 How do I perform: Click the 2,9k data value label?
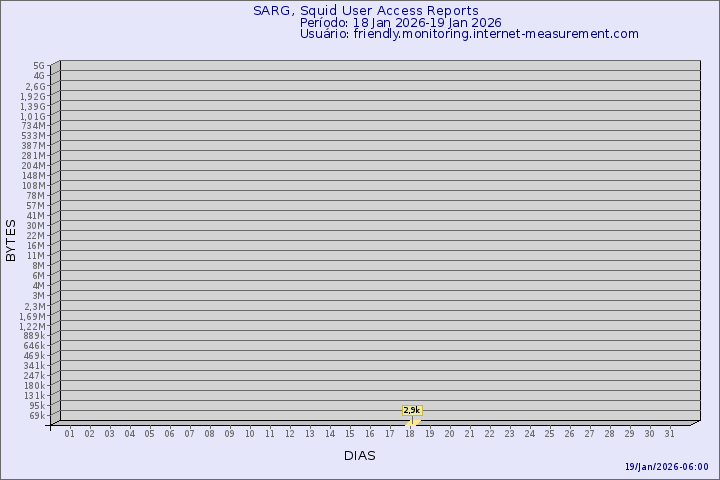pyautogui.click(x=412, y=410)
